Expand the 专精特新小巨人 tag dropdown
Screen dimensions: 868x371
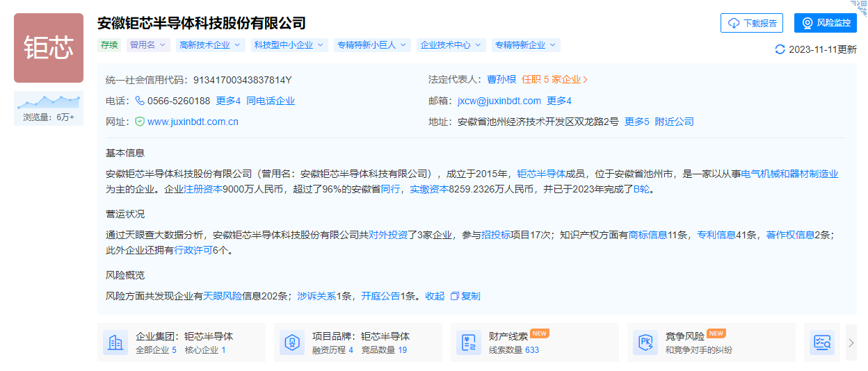pos(373,45)
